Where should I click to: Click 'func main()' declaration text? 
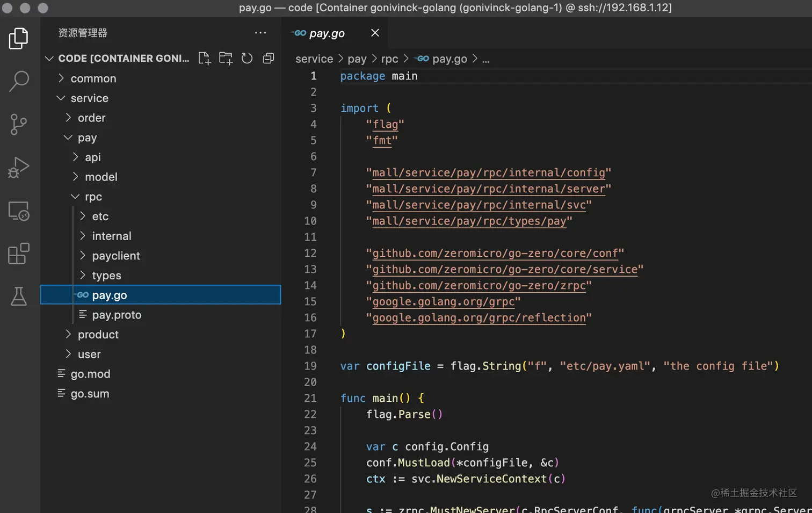[375, 399]
